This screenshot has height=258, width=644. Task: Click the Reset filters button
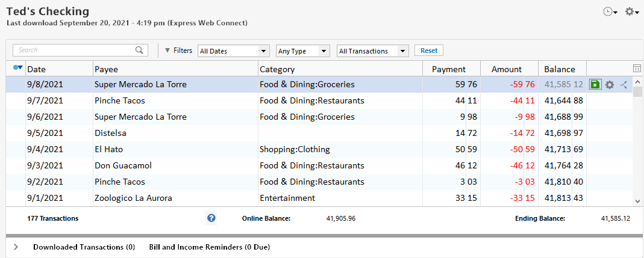pos(429,51)
